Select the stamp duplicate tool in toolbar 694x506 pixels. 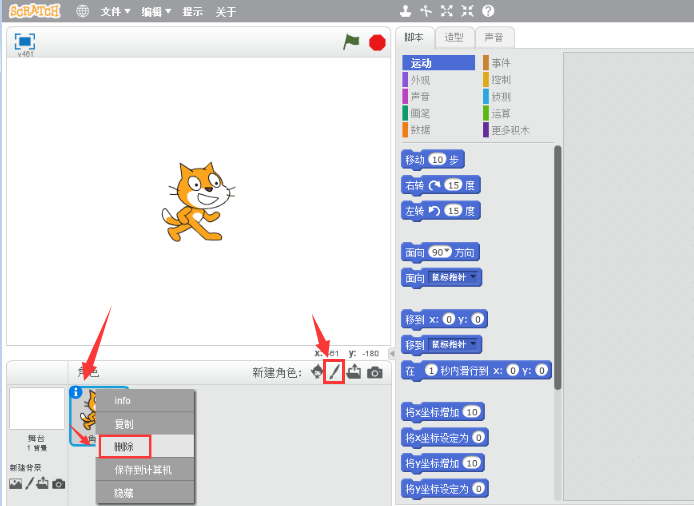[x=405, y=11]
